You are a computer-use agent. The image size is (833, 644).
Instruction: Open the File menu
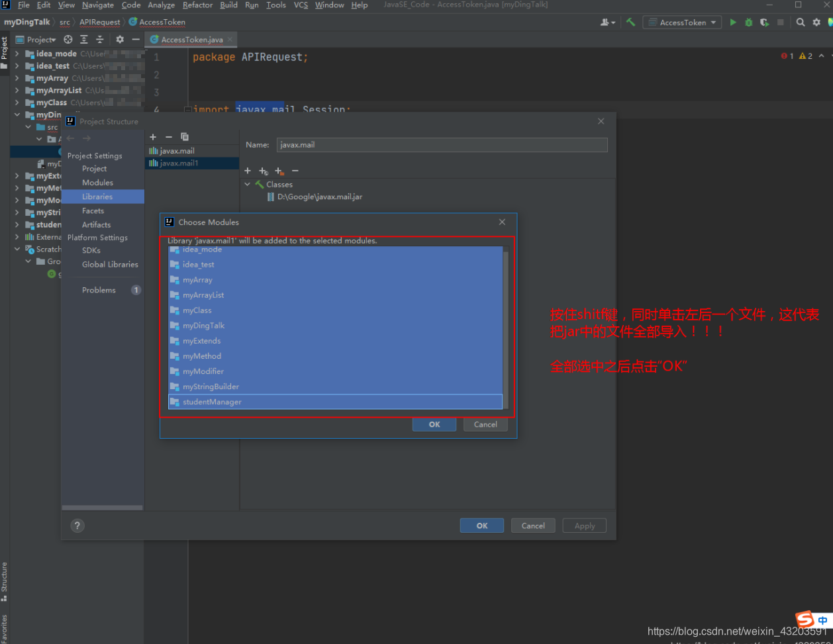24,5
